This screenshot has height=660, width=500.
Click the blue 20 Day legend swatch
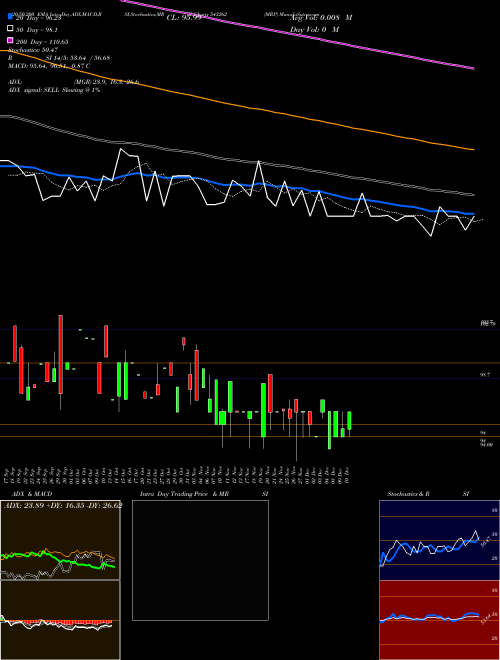(x=11, y=17)
